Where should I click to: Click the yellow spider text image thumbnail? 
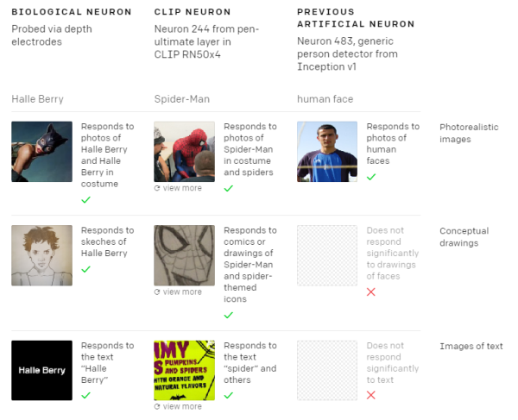pyautogui.click(x=184, y=370)
